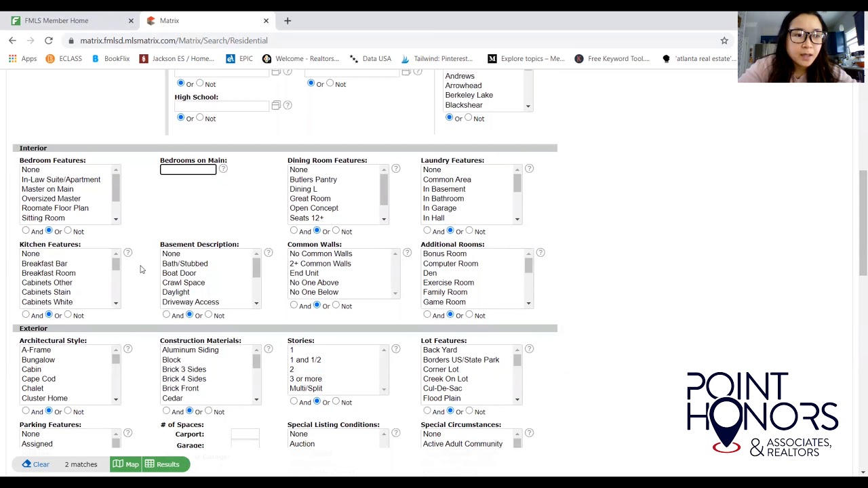Switch to FMLS Member Home tab
This screenshot has width=868, height=488.
(x=72, y=21)
